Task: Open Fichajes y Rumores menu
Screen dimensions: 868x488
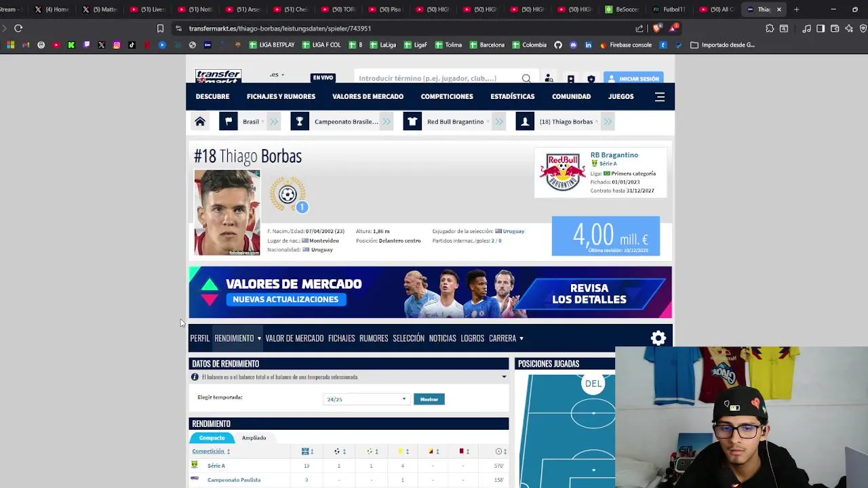Action: [x=281, y=97]
